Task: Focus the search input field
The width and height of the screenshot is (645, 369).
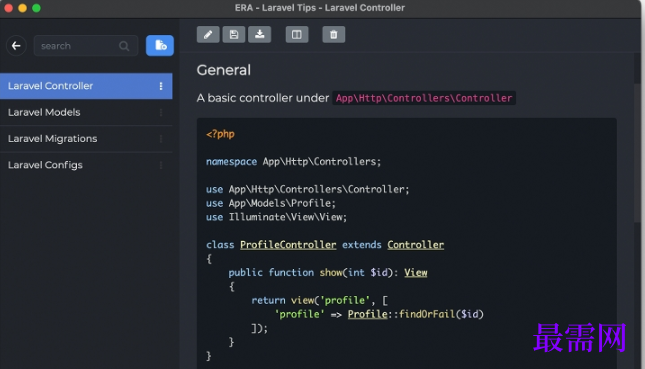Action: (86, 46)
